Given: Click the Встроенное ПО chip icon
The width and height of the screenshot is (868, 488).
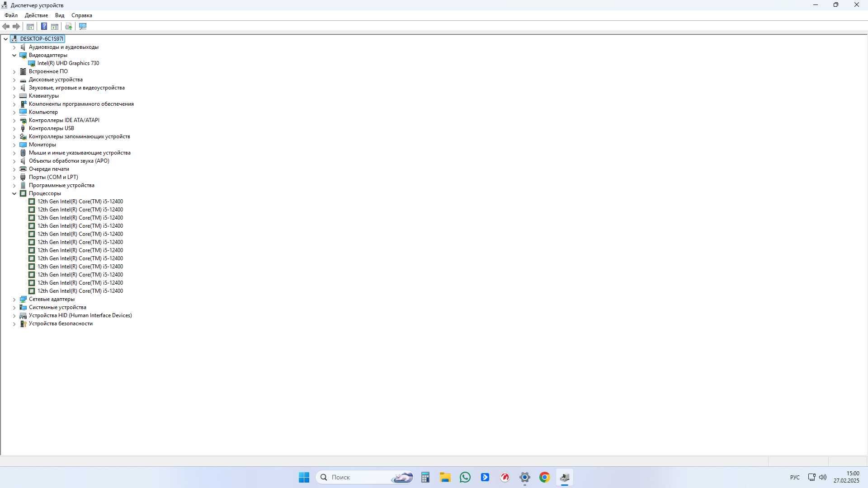Looking at the screenshot, I should point(23,71).
